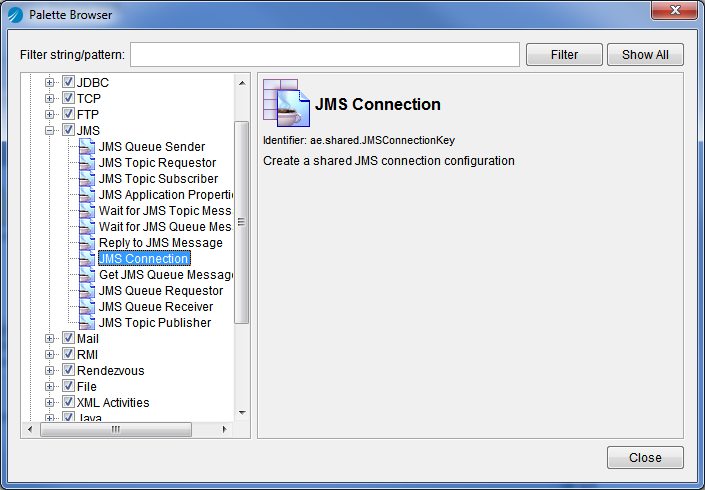Click the horizontal scrollbar right arrow
This screenshot has width=705, height=490.
point(225,429)
